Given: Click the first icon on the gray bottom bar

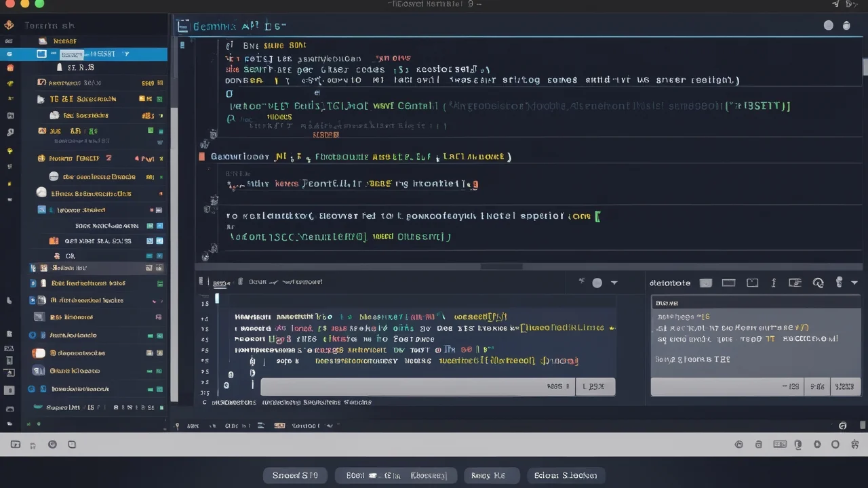Looking at the screenshot, I should click(x=15, y=445).
